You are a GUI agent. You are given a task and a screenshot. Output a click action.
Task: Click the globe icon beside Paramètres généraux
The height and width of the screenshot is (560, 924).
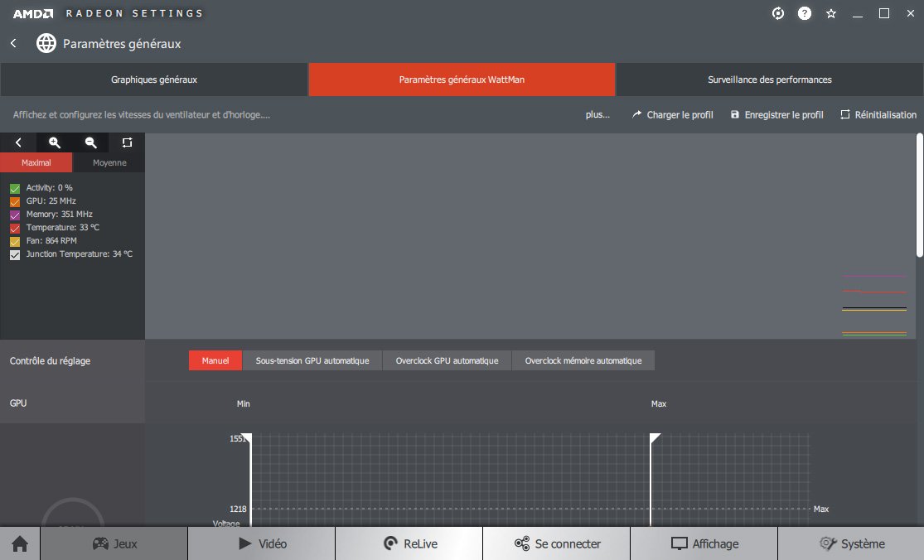coord(46,43)
